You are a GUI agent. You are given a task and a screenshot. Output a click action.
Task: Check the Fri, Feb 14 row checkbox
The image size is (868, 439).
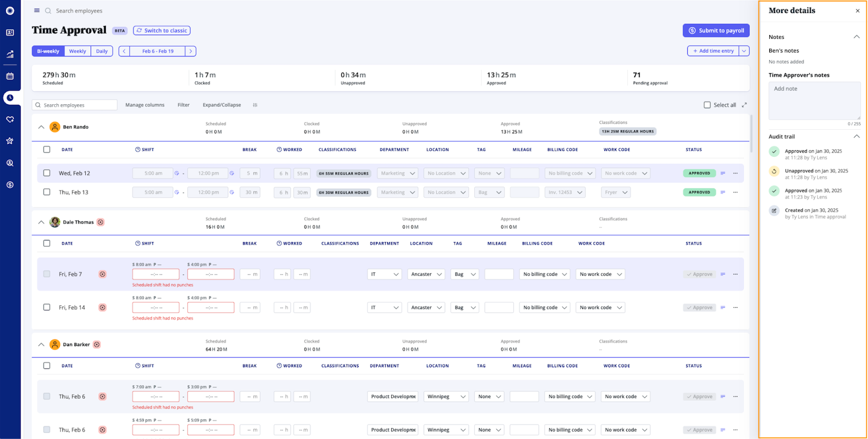(47, 307)
